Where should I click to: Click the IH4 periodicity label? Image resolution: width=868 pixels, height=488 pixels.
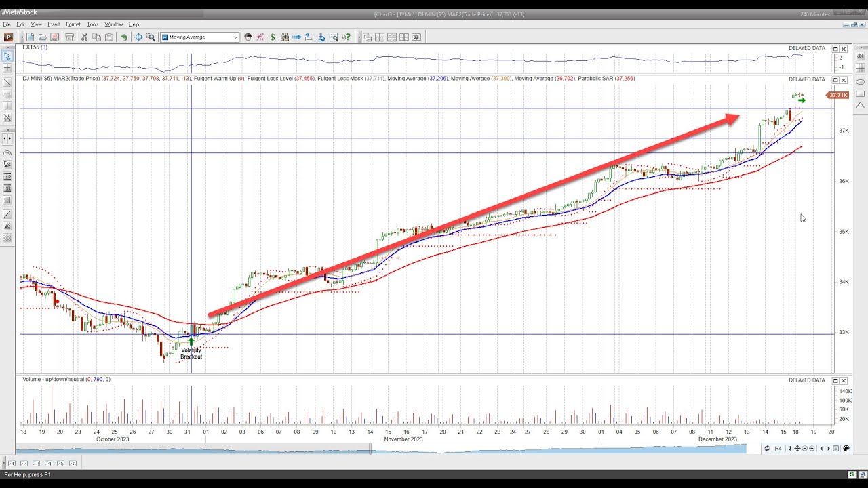pos(777,448)
